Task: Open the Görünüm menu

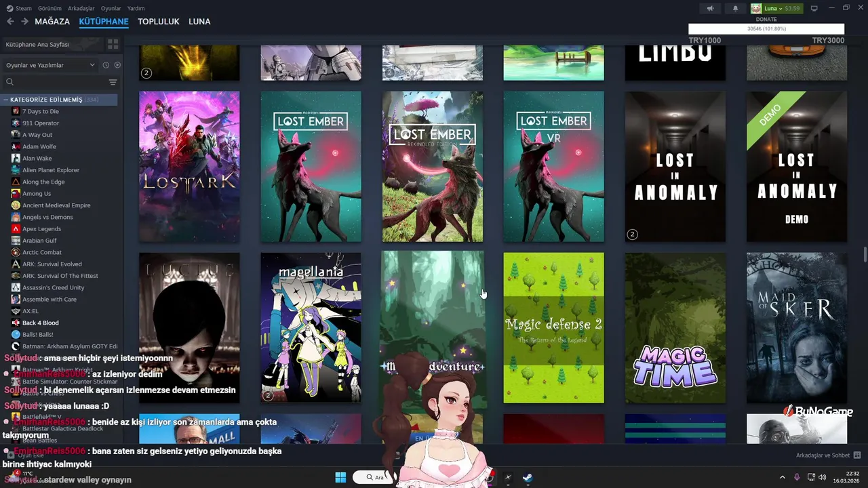Action: point(50,8)
